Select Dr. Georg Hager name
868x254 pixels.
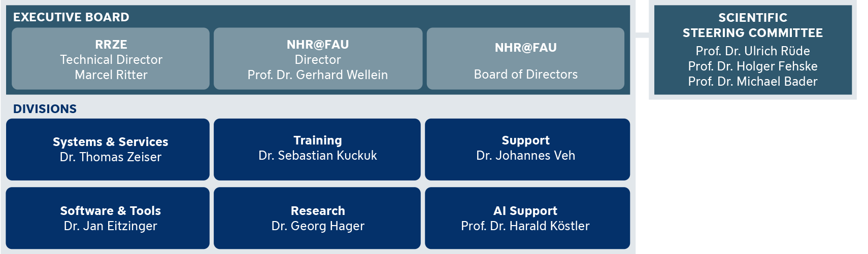(318, 226)
